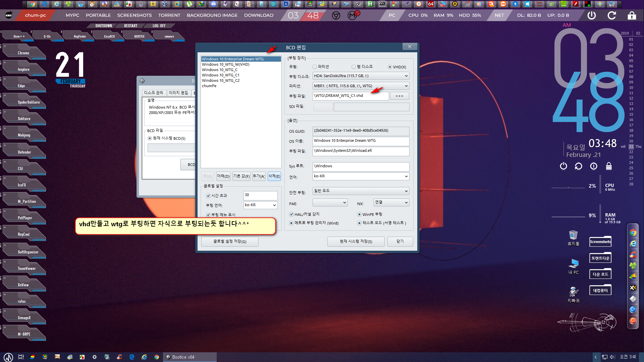Select the VHD(X) radio option
The width and height of the screenshot is (644, 362).
[397, 67]
